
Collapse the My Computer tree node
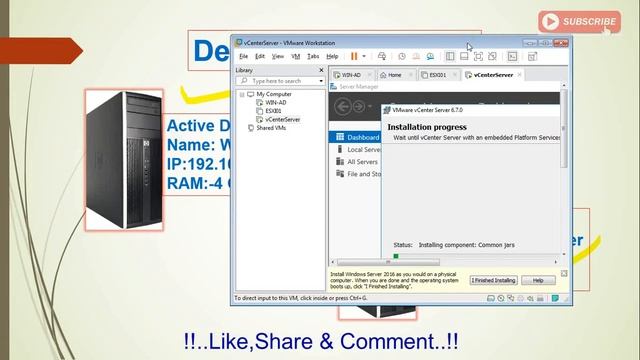[242, 94]
